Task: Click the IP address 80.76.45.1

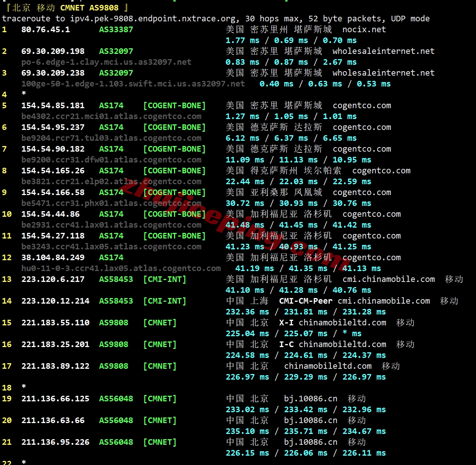Action: click(x=45, y=30)
